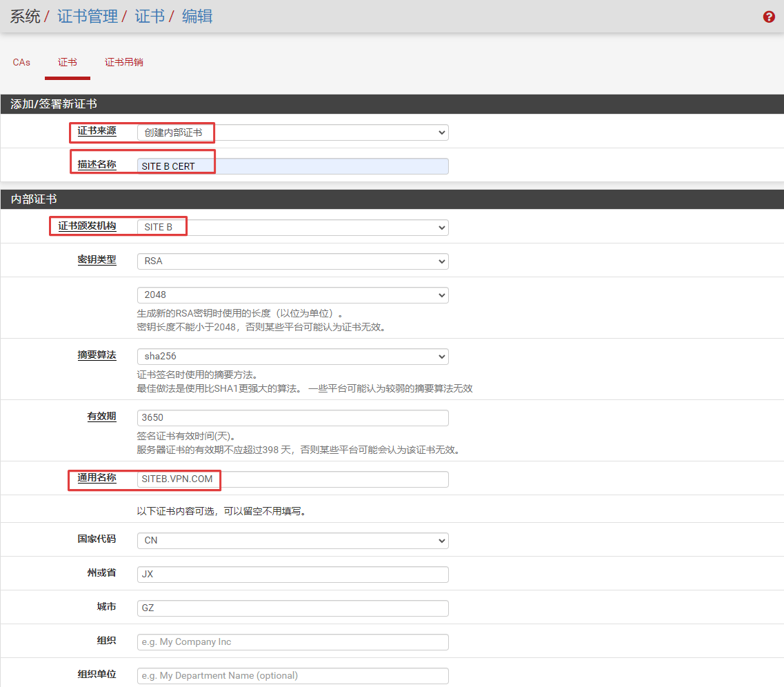Open the 证书吊销 tab
The image size is (784, 687).
tap(124, 62)
